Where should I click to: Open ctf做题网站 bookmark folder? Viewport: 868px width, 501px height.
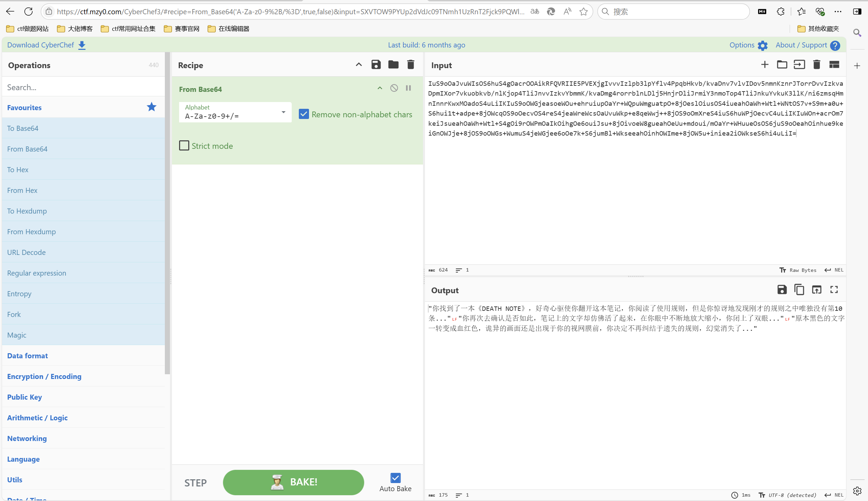click(27, 28)
